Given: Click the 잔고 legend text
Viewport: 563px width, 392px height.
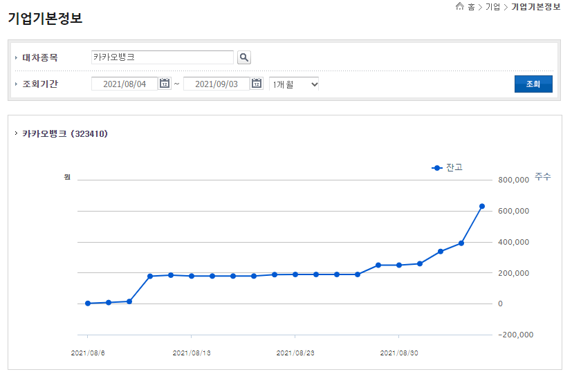Looking at the screenshot, I should [454, 167].
